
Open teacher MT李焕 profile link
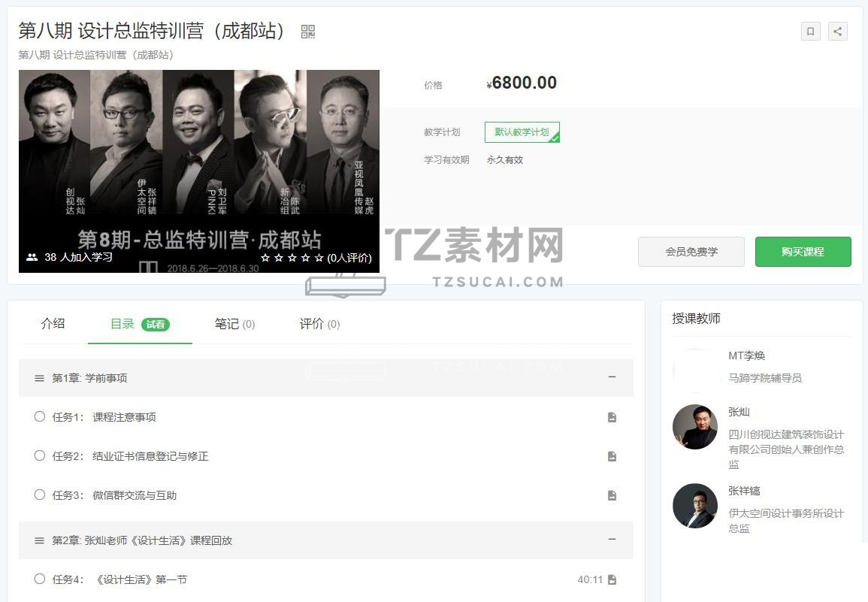[x=746, y=355]
